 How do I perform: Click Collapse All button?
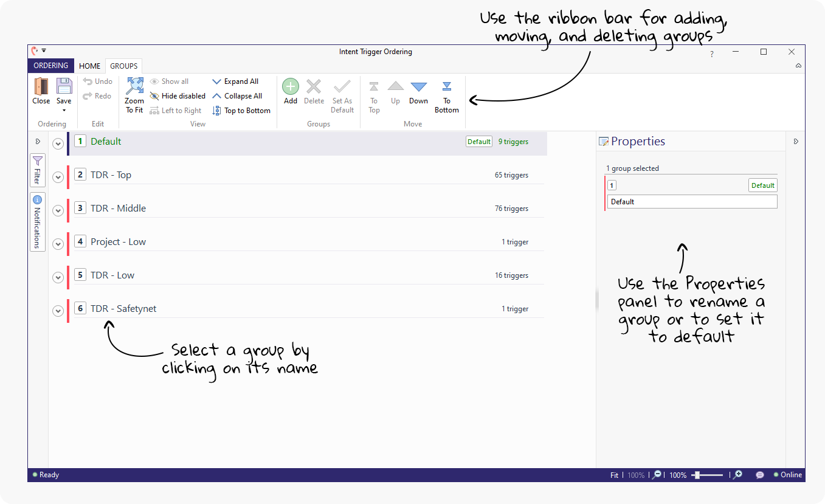click(x=237, y=96)
